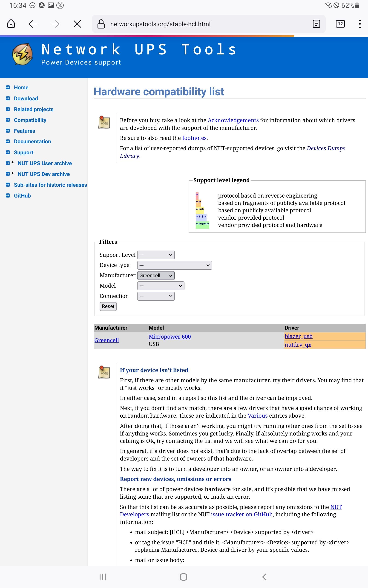Screen dimensions: 368x588
Task: Click the note icon beside Before you buy
Action: coord(104,122)
